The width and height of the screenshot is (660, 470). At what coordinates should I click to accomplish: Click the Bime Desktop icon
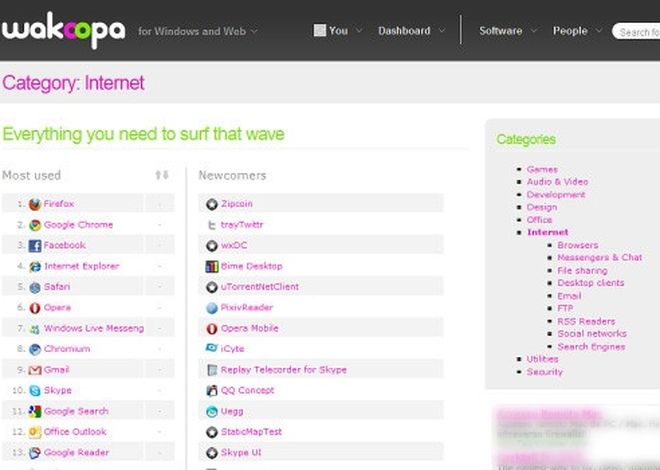click(x=212, y=266)
